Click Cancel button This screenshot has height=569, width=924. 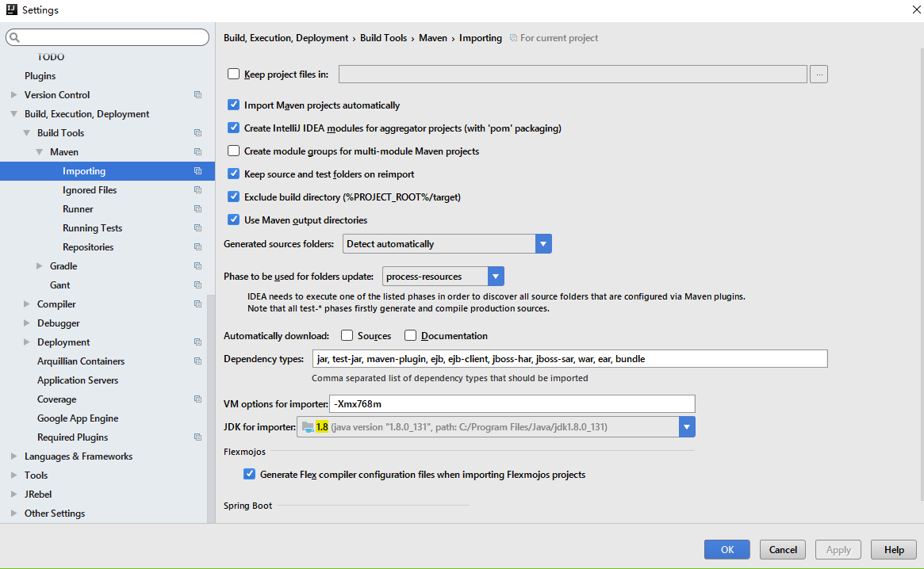pyautogui.click(x=783, y=549)
